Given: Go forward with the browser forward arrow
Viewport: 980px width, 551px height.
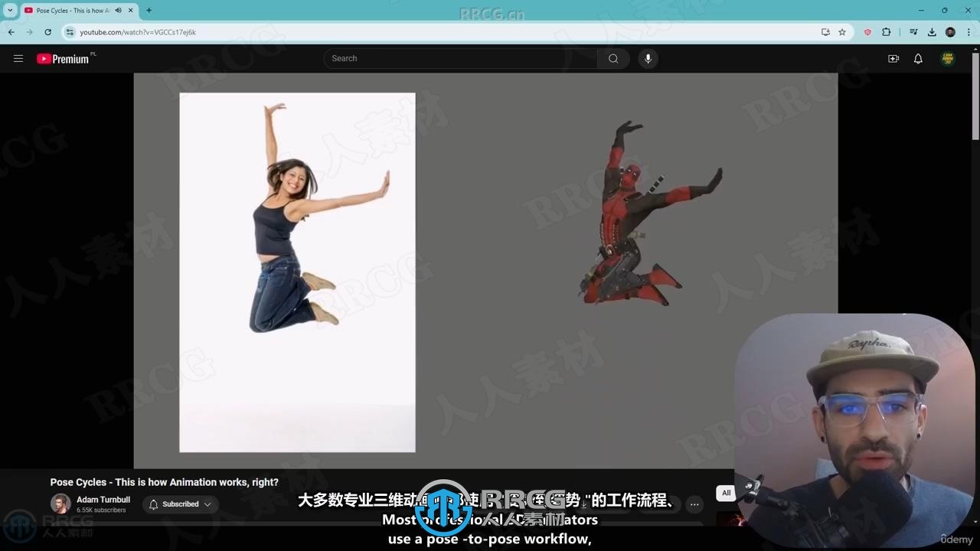Looking at the screenshot, I should point(29,32).
